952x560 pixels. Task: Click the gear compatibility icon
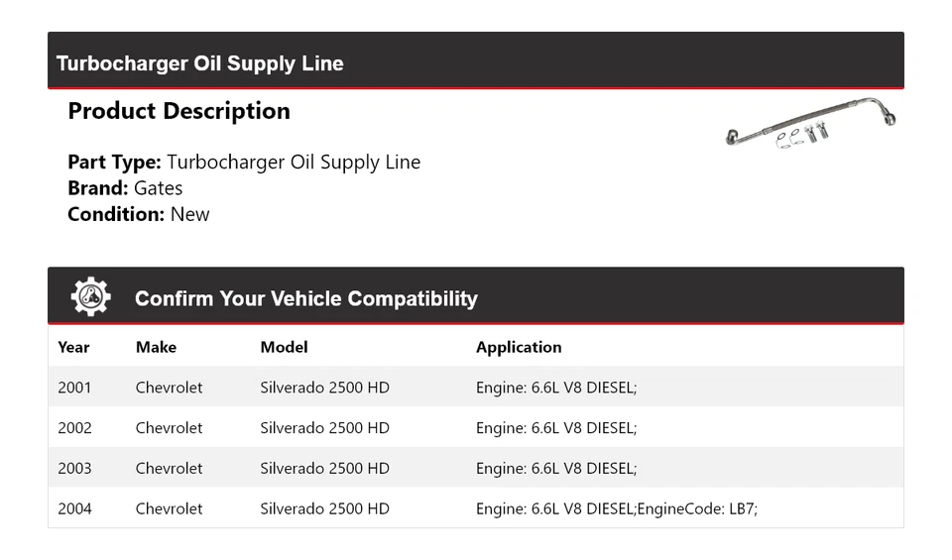tap(90, 297)
